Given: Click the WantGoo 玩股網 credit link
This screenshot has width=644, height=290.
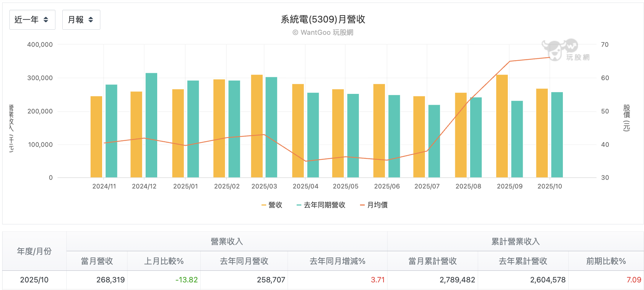Looking at the screenshot, I should point(323,32).
